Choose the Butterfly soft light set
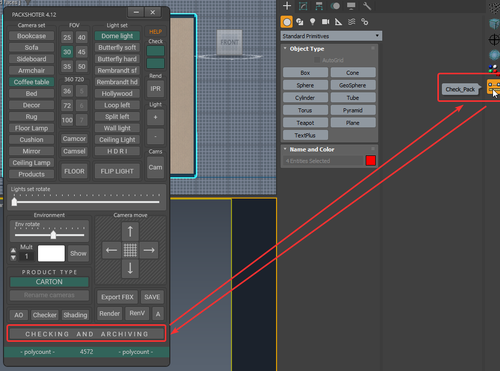The image size is (500, 371). 117,48
